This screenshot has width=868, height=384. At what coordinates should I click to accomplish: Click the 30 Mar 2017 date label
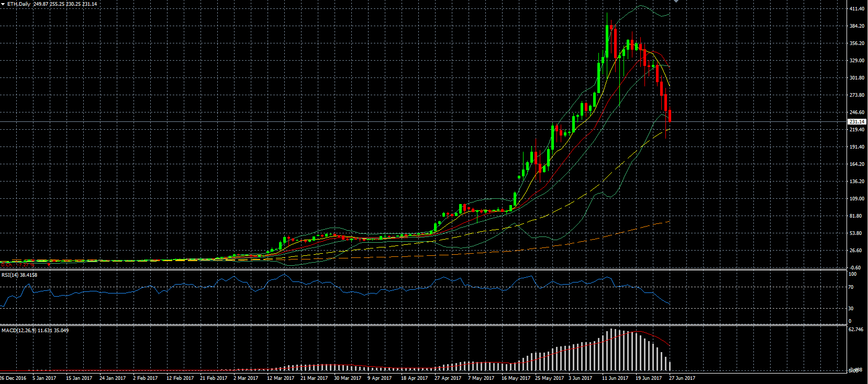point(348,378)
